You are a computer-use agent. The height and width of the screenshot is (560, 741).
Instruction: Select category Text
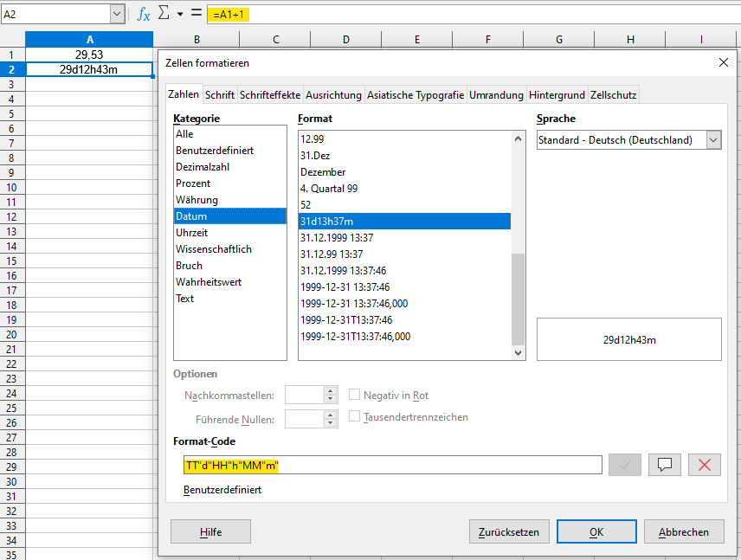pos(229,299)
